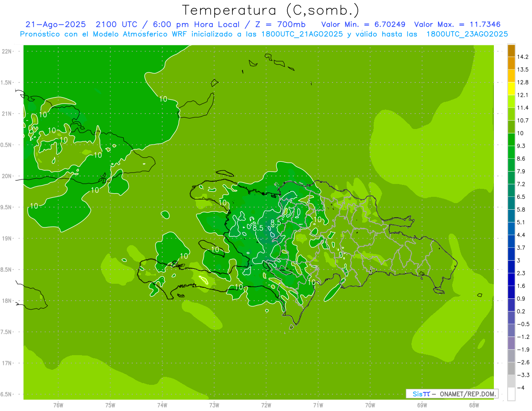Click the '7.9' color scale value
Image resolution: width=532 pixels, height=411 pixels.
(521, 171)
